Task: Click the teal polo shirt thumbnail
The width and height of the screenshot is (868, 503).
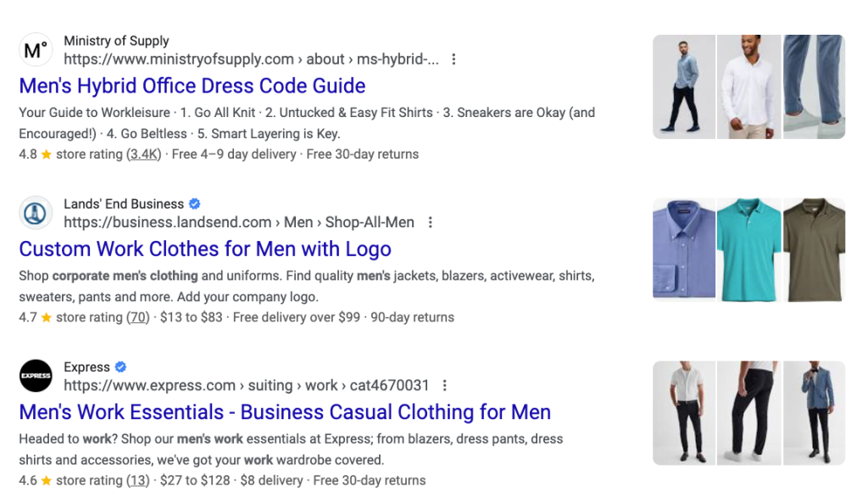Action: point(749,249)
